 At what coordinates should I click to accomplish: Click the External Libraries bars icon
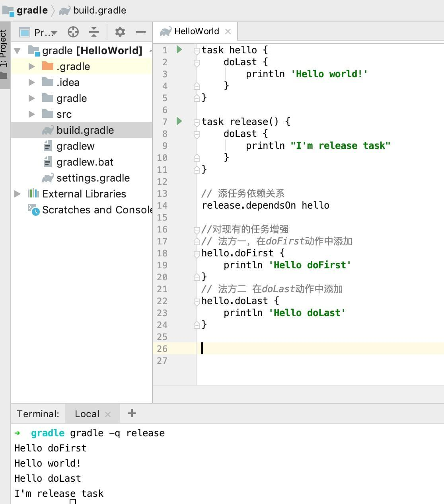click(x=33, y=193)
